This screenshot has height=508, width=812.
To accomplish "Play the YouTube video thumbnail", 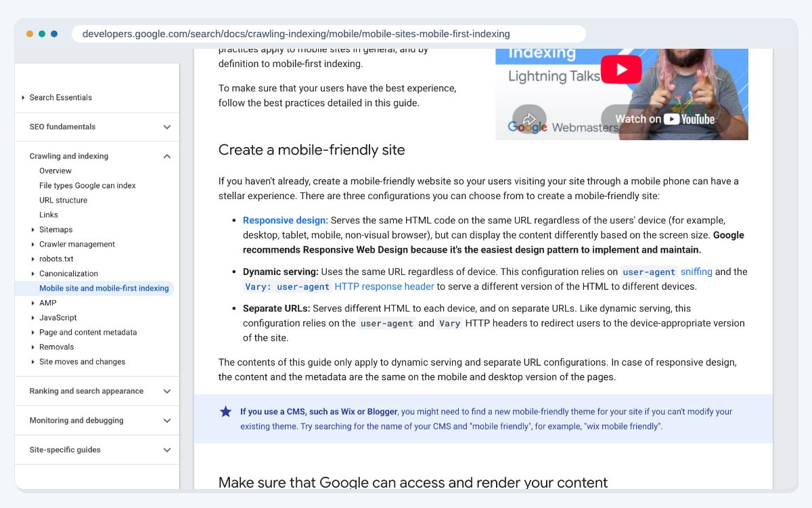I will tap(621, 69).
